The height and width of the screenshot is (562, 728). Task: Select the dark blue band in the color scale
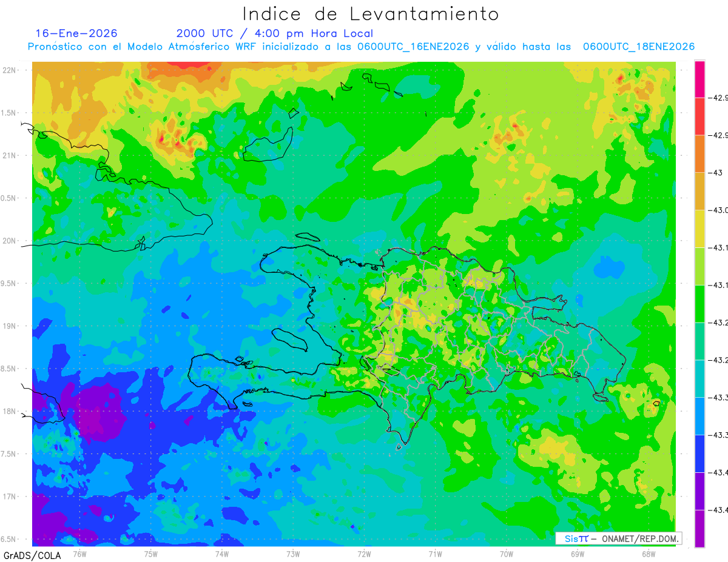pyautogui.click(x=699, y=453)
